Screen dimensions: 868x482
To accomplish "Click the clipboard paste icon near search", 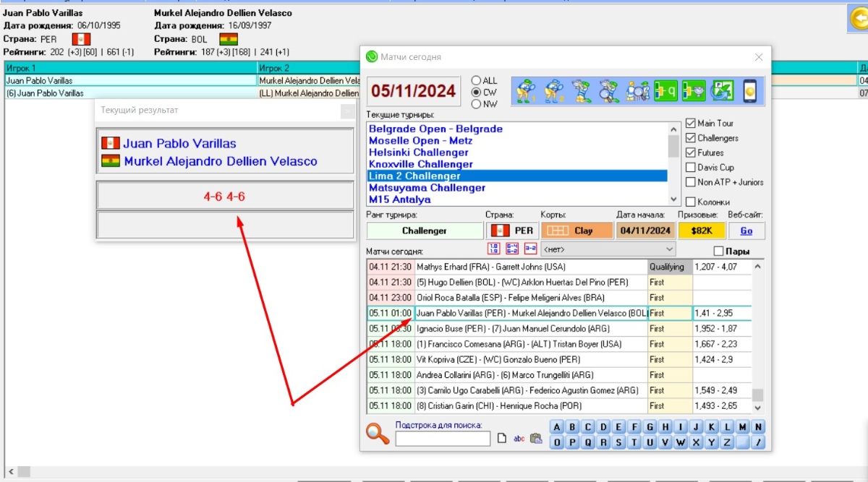I will pyautogui.click(x=536, y=438).
